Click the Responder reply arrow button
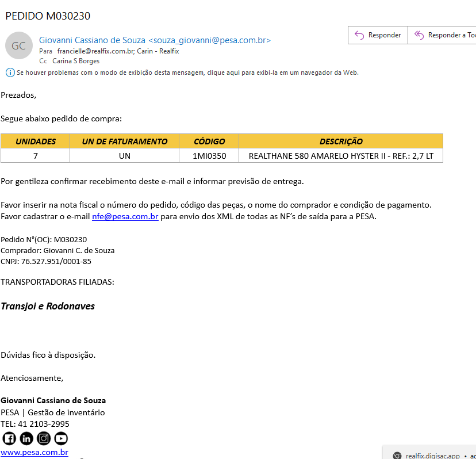Screen dimensions: 476x459 pyautogui.click(x=378, y=35)
